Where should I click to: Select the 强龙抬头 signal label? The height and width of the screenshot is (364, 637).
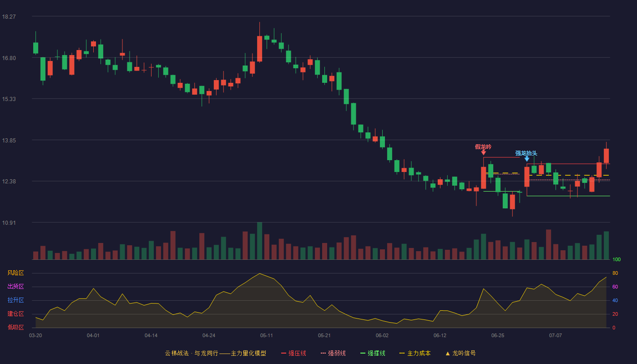[526, 153]
